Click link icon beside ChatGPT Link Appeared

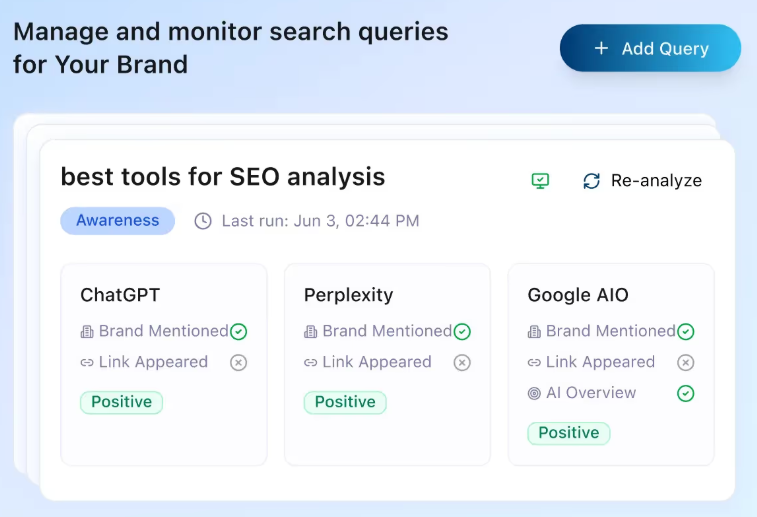(x=87, y=363)
